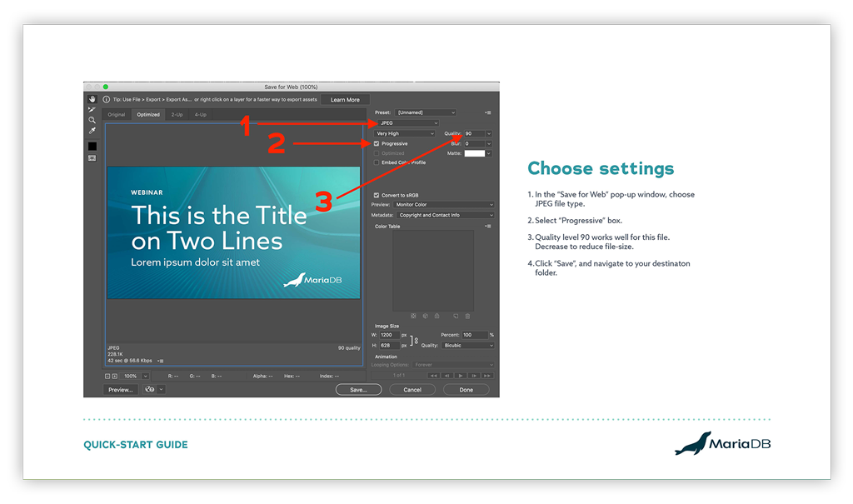Click the eyedropper color black swatch
The image size is (853, 504).
tap(92, 146)
